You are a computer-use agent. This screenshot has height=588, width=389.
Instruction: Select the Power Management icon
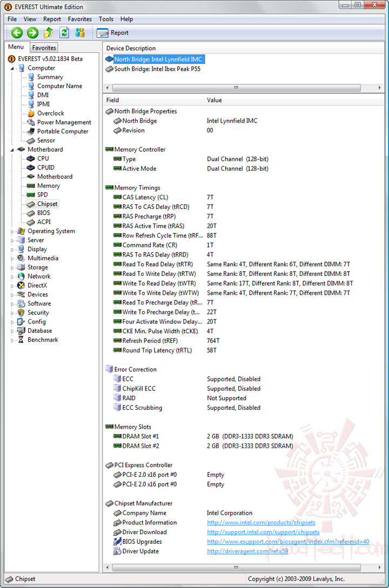tap(31, 122)
